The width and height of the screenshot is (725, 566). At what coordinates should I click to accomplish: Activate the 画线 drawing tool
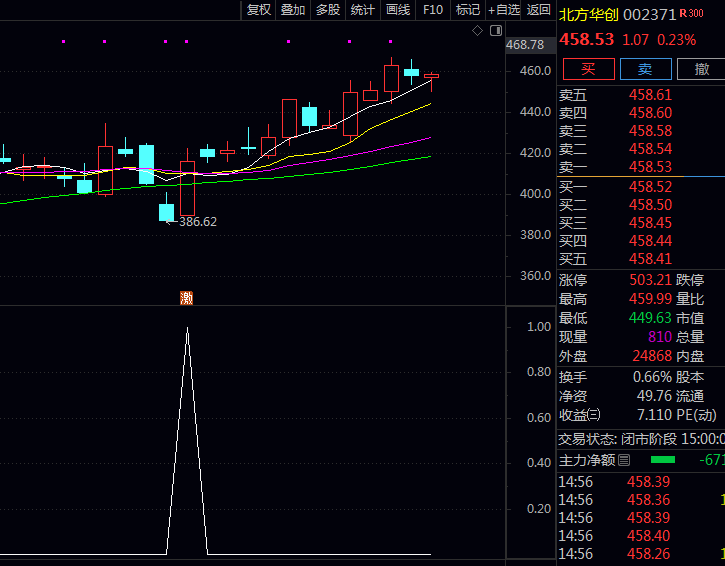coord(398,10)
